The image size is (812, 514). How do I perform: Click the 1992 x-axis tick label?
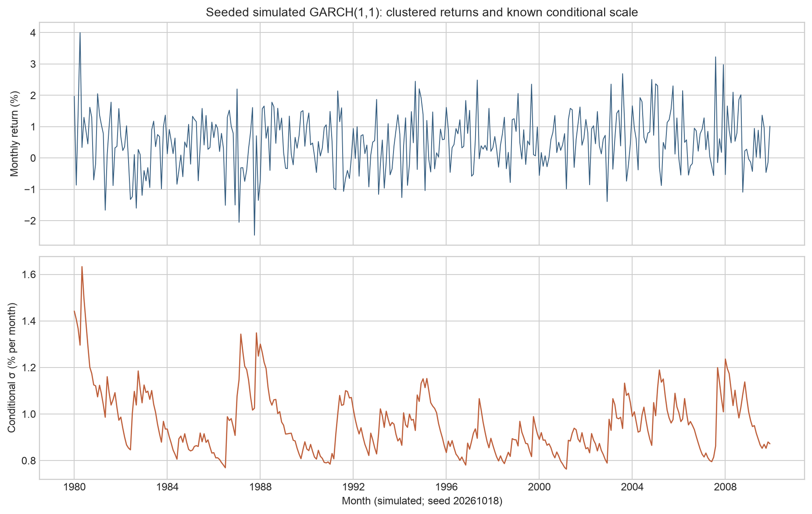point(353,488)
